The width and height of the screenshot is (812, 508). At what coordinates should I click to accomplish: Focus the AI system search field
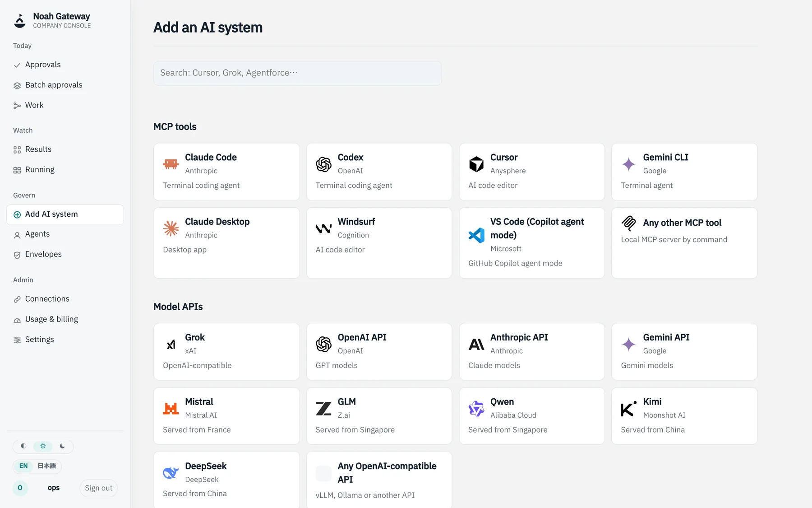click(x=298, y=73)
